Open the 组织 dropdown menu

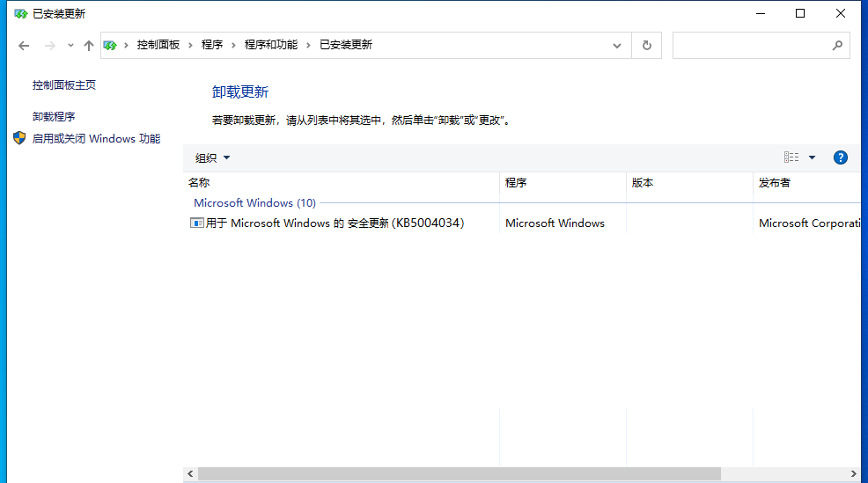coord(212,157)
